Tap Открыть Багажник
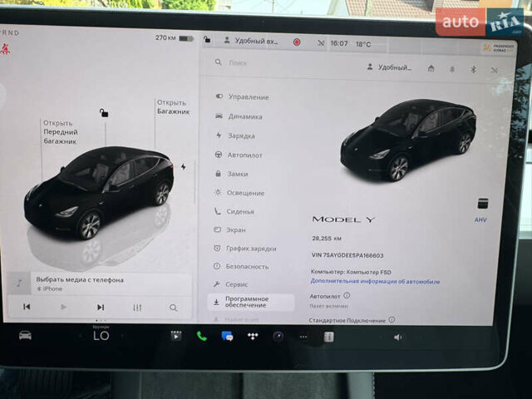Viewport: 532px width, 399px height. click(x=173, y=107)
